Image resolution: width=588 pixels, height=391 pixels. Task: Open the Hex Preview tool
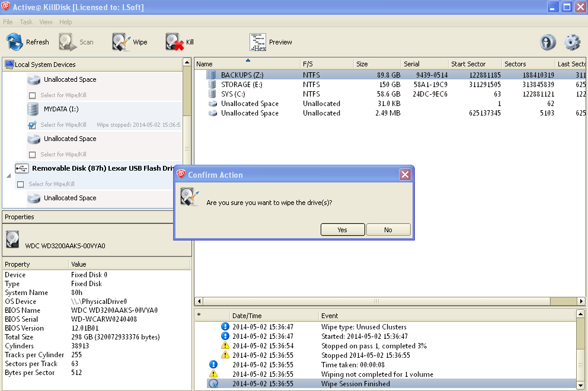click(x=258, y=42)
